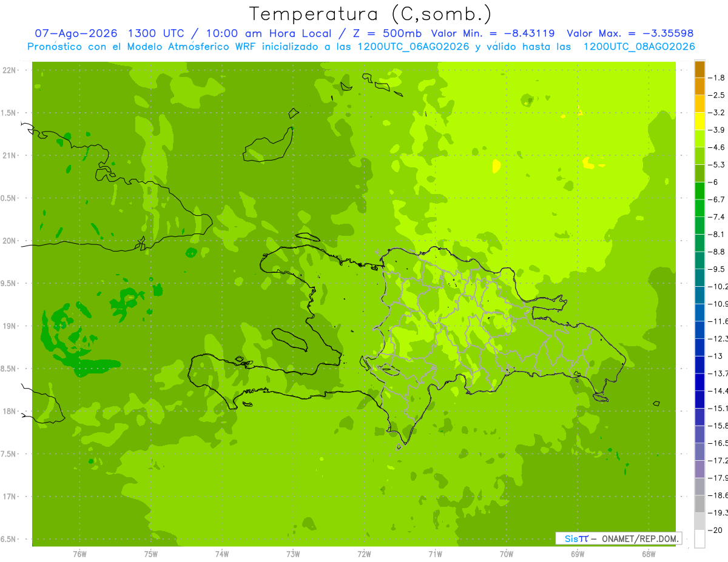Click the '71W' longitude label
The height and width of the screenshot is (562, 728).
tap(435, 554)
